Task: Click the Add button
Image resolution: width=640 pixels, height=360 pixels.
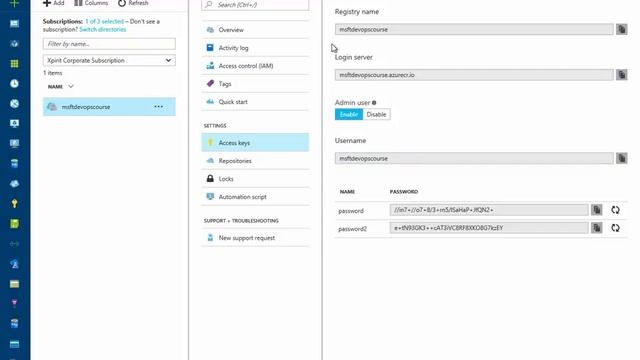Action: tap(53, 3)
